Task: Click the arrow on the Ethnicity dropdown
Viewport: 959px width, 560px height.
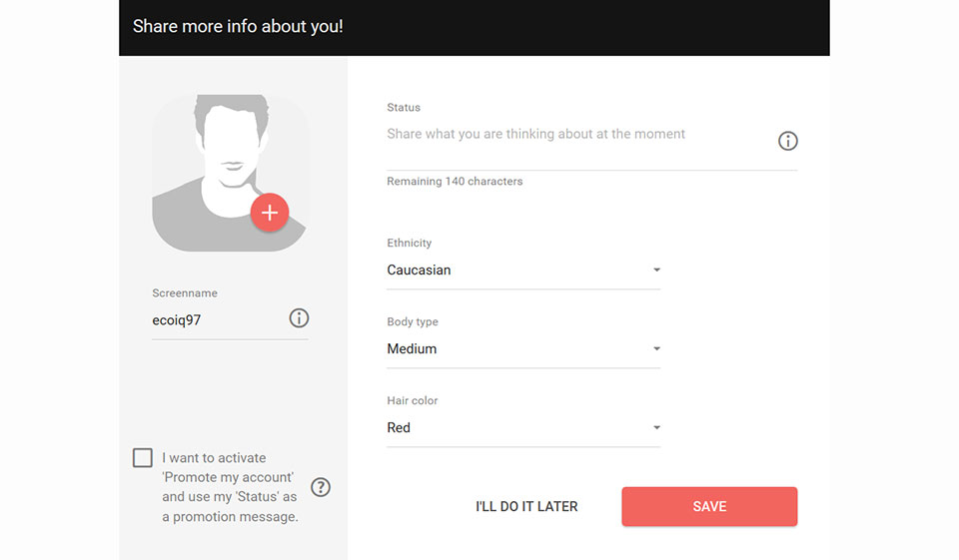Action: (656, 271)
